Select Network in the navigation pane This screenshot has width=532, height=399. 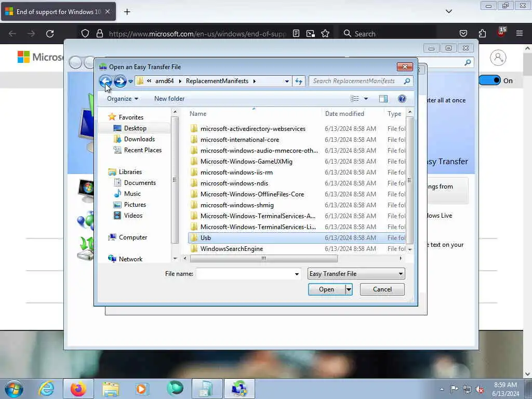coord(130,259)
